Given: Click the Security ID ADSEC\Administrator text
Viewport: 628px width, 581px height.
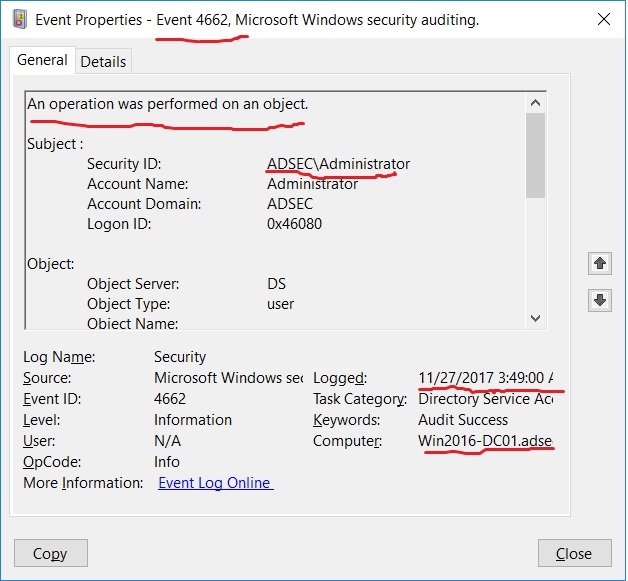Looking at the screenshot, I should tap(338, 164).
